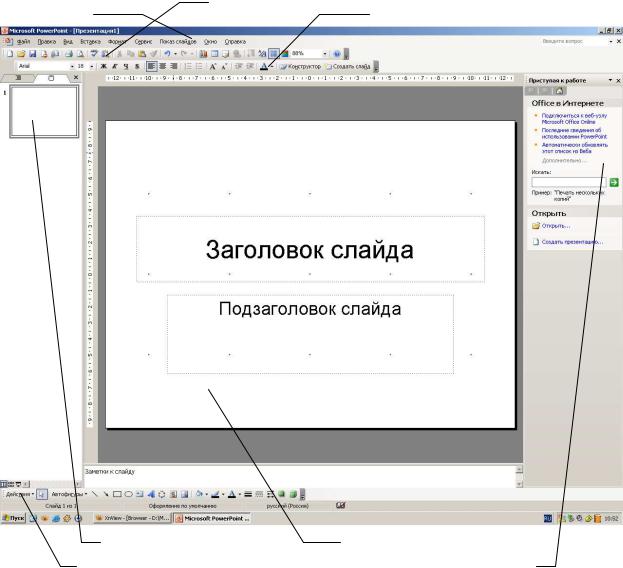Open the Arial font name dropdown
Viewport: 623px width, 568px height.
[x=72, y=66]
